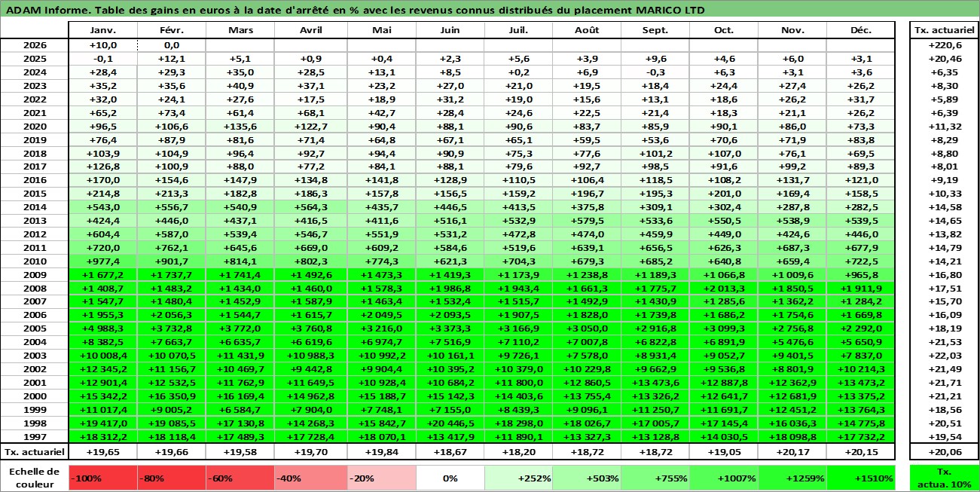Choose the +252% green scale swatch

click(518, 478)
